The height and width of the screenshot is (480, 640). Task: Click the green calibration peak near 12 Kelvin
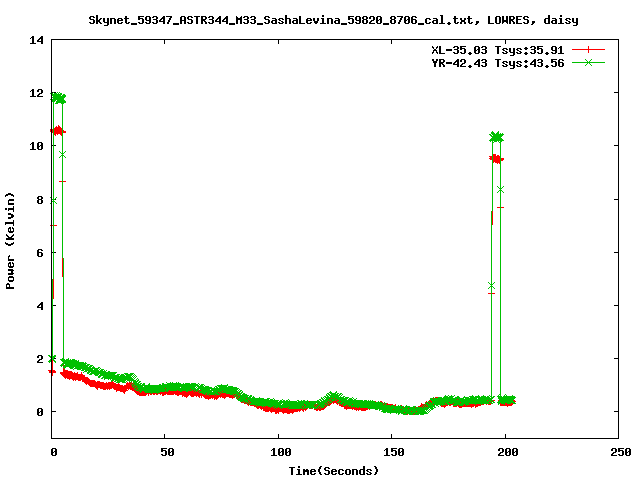58,98
